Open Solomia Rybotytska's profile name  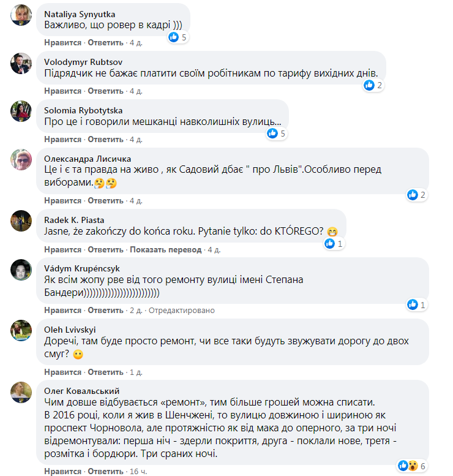(83, 110)
